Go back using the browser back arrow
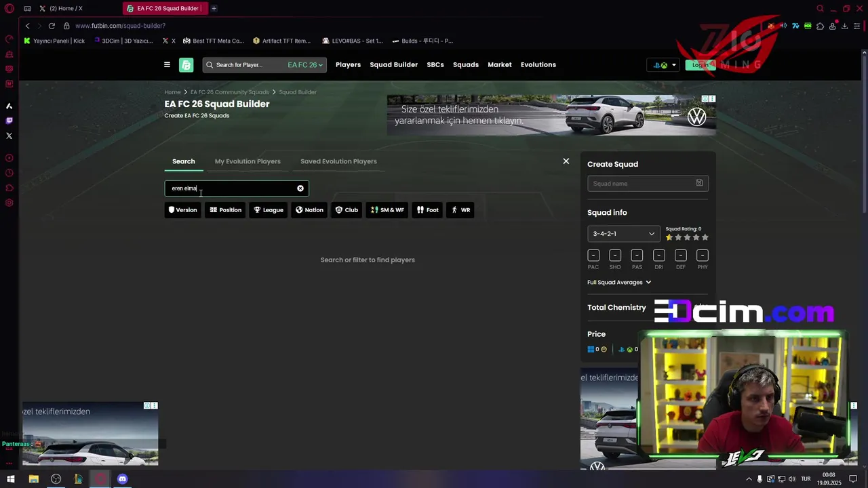This screenshot has height=488, width=868. [x=28, y=26]
